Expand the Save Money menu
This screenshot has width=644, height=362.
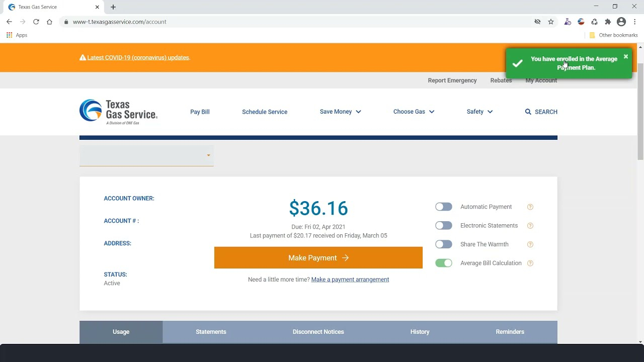(x=341, y=112)
